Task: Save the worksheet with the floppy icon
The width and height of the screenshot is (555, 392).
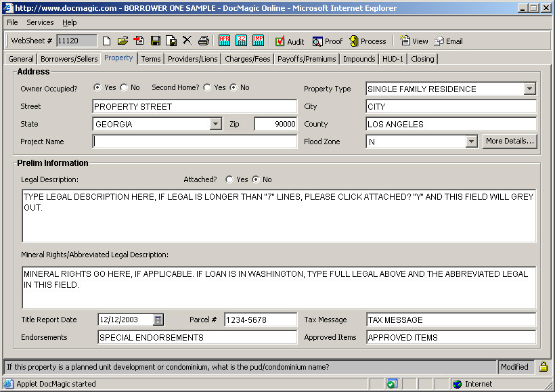Action: coord(156,41)
